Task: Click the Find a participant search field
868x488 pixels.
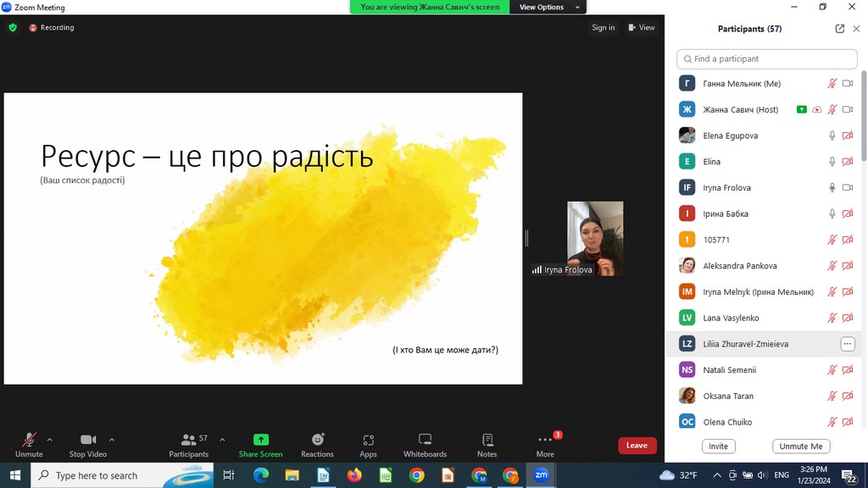Action: 767,59
